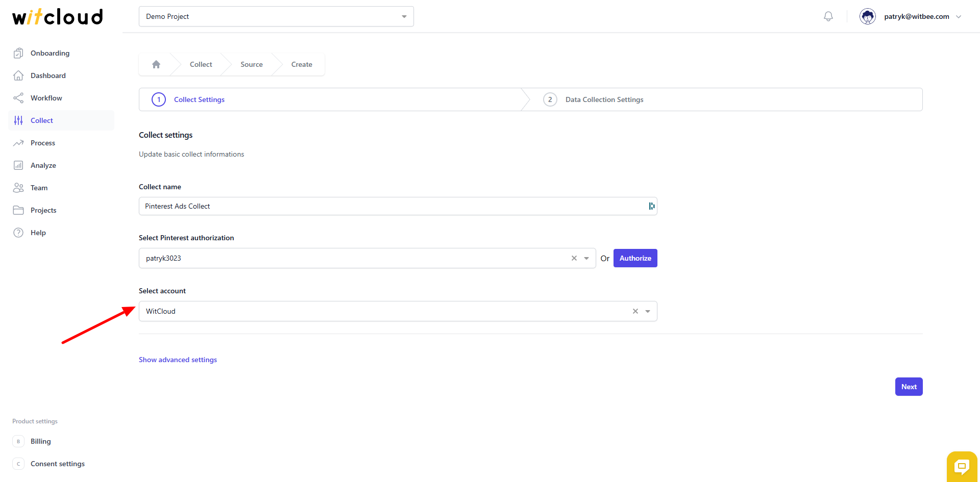
Task: Click patryk@witbee.com account label
Action: 917,16
